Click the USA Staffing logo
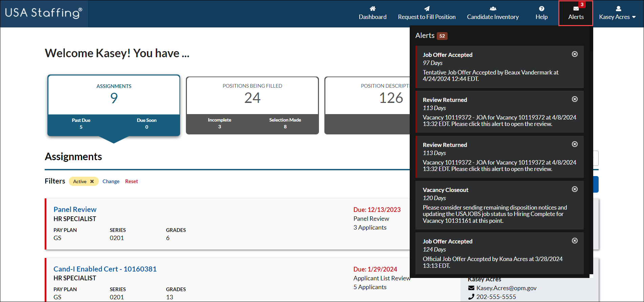This screenshot has width=644, height=302. (x=44, y=13)
